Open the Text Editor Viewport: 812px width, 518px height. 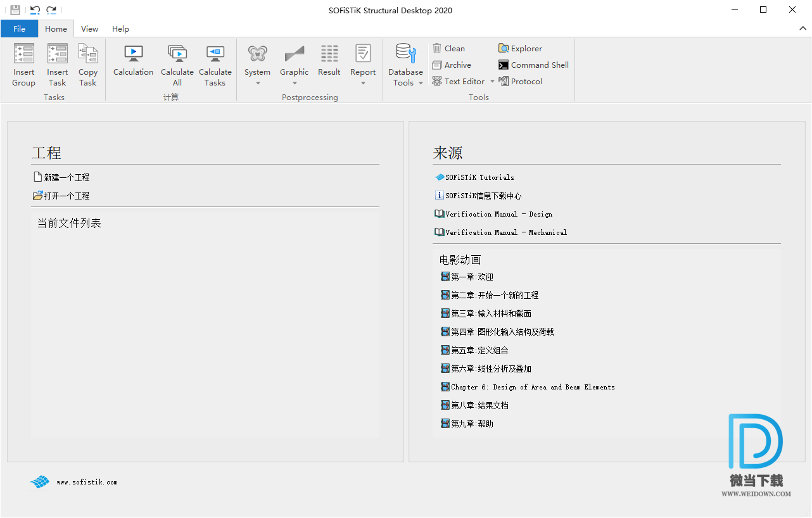coord(459,82)
